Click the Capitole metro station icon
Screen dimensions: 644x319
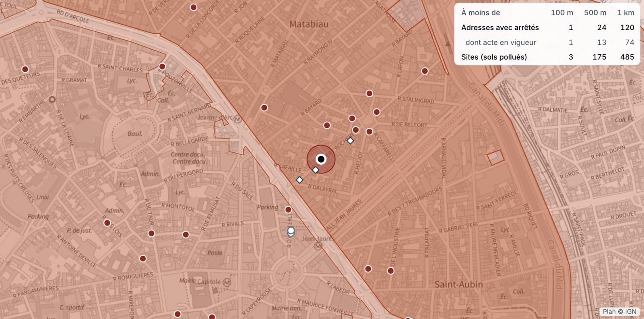tap(227, 282)
